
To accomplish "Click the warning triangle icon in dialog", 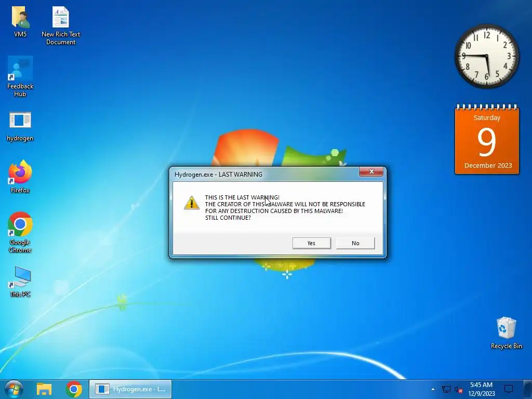I will point(192,203).
